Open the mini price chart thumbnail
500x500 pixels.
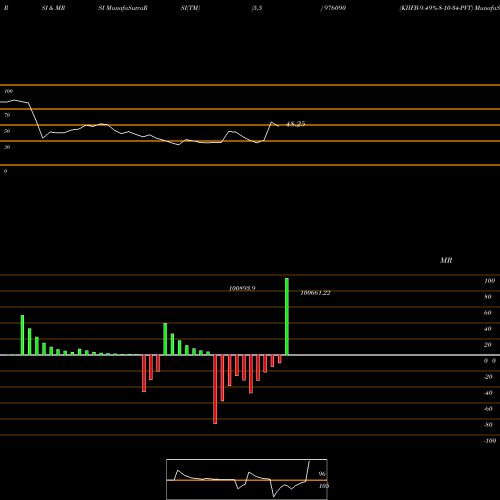click(x=247, y=479)
